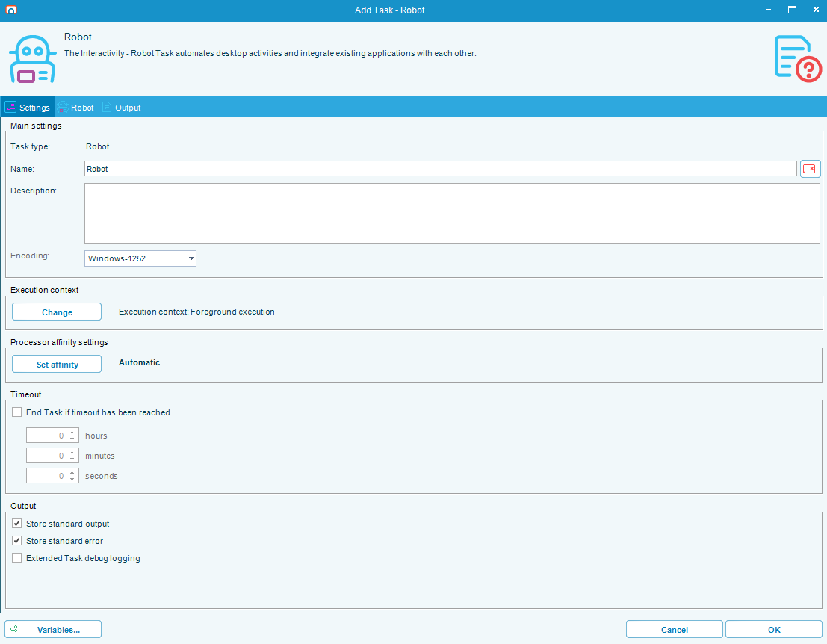Decrease the seconds spinner value
827x644 pixels.
(x=72, y=479)
